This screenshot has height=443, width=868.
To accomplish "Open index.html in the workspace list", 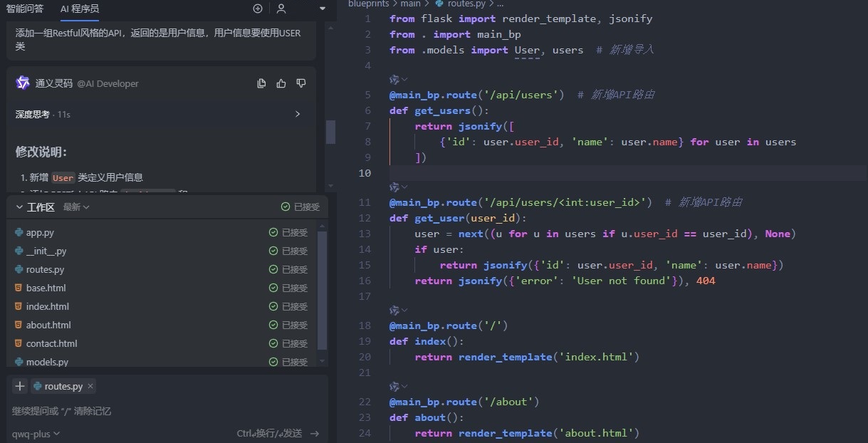I will click(x=48, y=306).
